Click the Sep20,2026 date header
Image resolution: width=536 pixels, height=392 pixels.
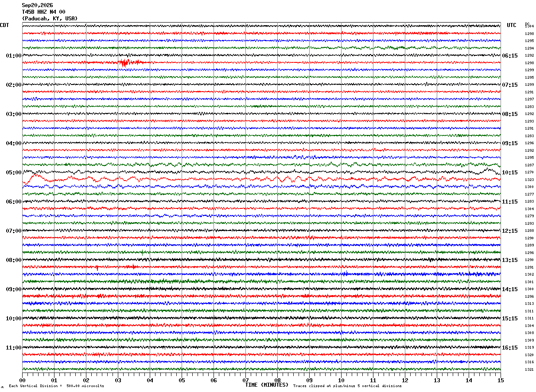[37, 5]
